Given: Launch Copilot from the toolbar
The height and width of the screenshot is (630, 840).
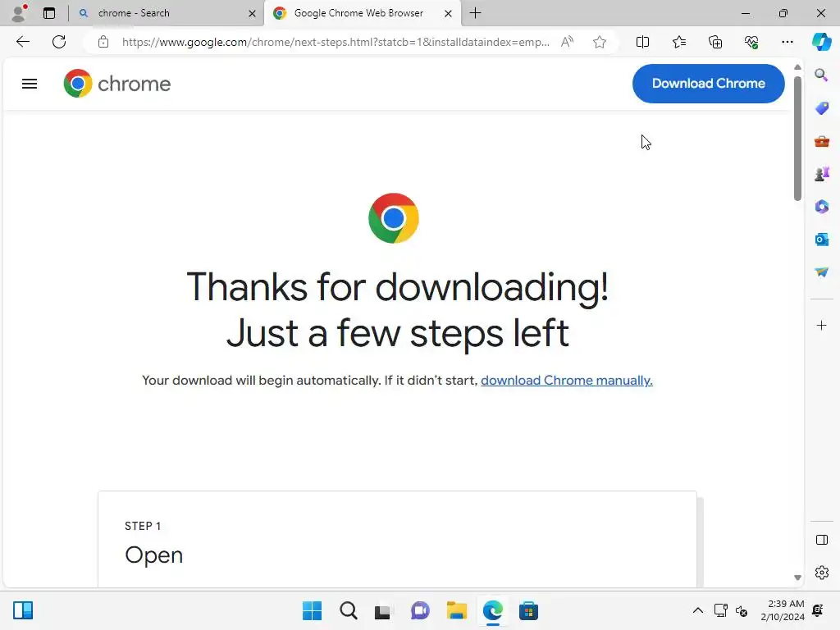Looking at the screenshot, I should (x=821, y=42).
